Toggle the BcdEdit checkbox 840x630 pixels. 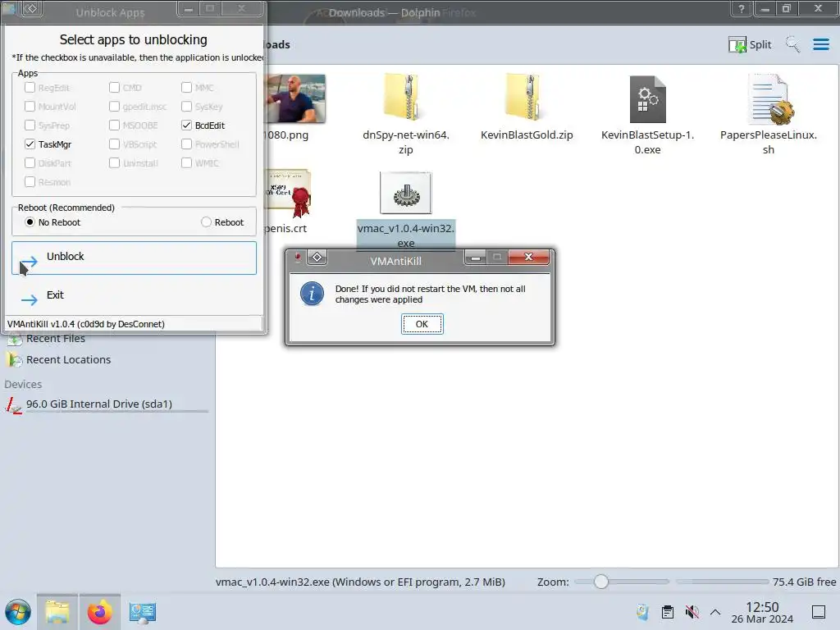pos(186,126)
